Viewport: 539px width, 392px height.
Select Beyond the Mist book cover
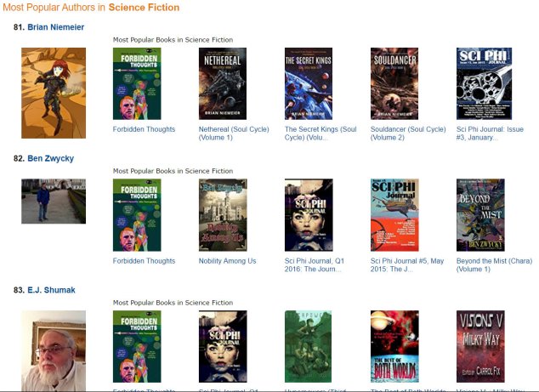point(480,215)
